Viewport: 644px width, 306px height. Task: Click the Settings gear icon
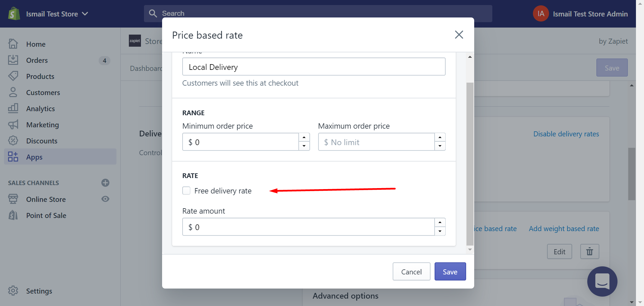pyautogui.click(x=13, y=291)
